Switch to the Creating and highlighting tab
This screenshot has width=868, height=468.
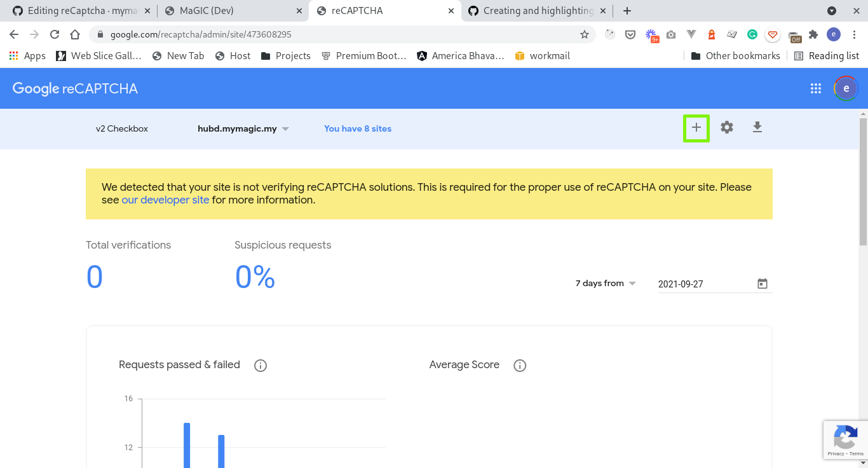click(x=537, y=10)
